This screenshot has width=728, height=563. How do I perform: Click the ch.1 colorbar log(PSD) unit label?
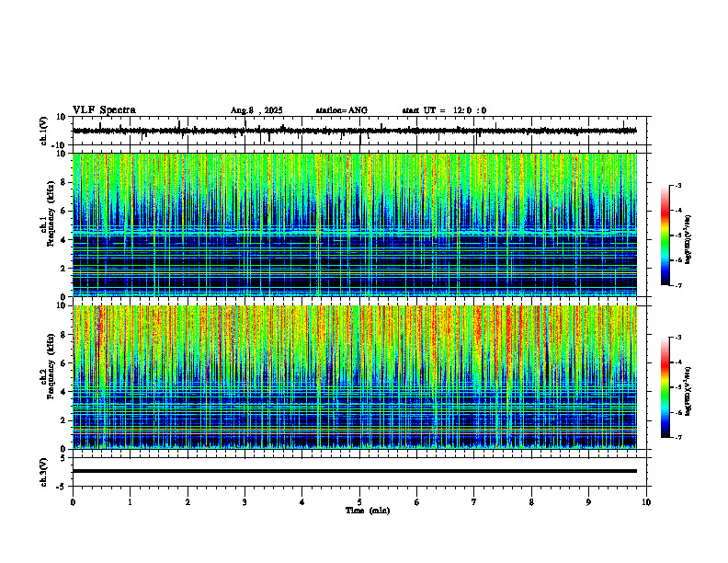pos(688,239)
